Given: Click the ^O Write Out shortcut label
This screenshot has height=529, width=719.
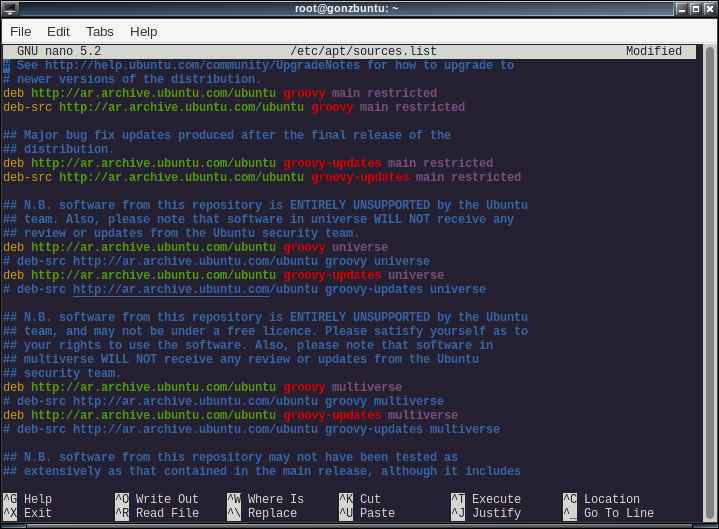Looking at the screenshot, I should coord(157,499).
